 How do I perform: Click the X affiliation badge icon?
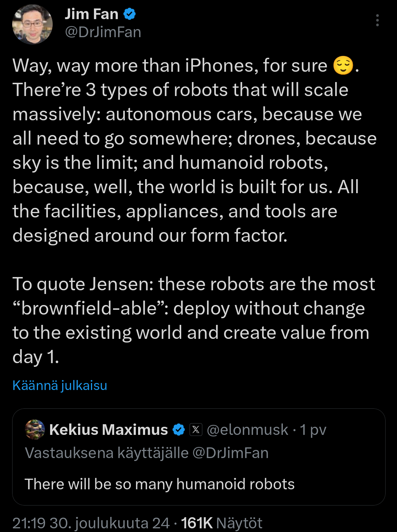(x=196, y=429)
